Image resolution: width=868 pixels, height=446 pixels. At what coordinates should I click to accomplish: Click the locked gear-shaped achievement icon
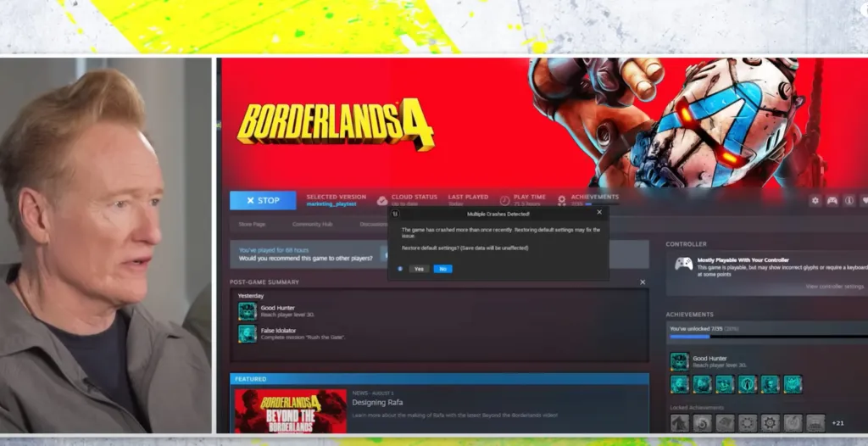click(770, 423)
